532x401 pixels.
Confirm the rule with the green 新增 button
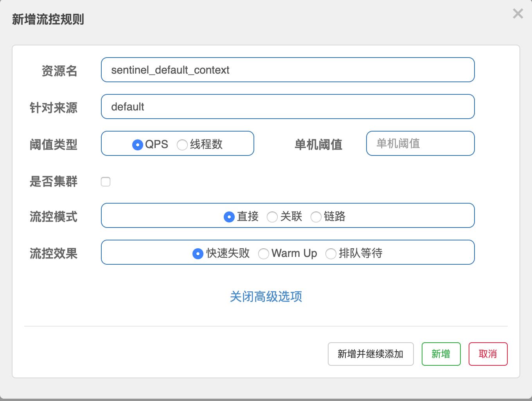click(x=441, y=354)
